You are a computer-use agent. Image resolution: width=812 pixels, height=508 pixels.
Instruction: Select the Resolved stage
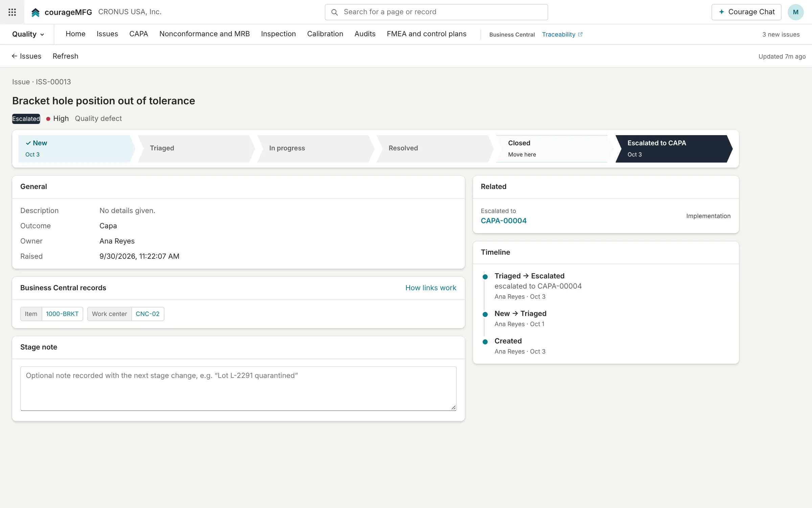[x=434, y=149]
